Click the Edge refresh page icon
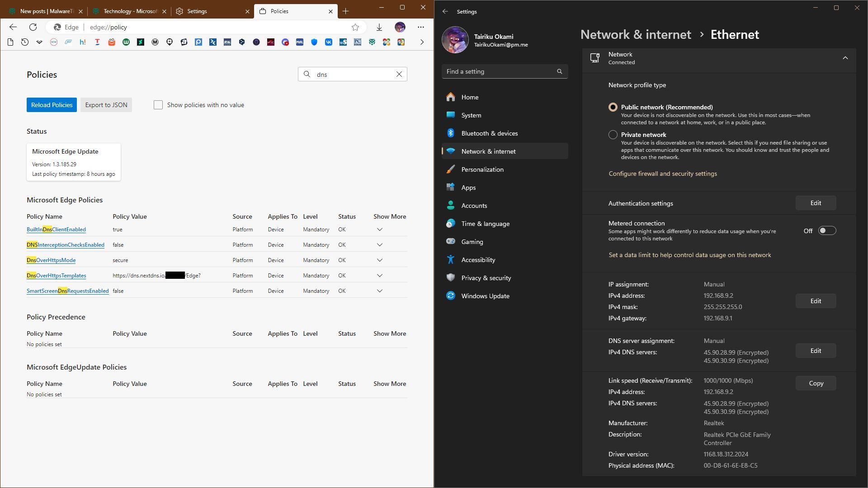Image resolution: width=868 pixels, height=488 pixels. (33, 27)
